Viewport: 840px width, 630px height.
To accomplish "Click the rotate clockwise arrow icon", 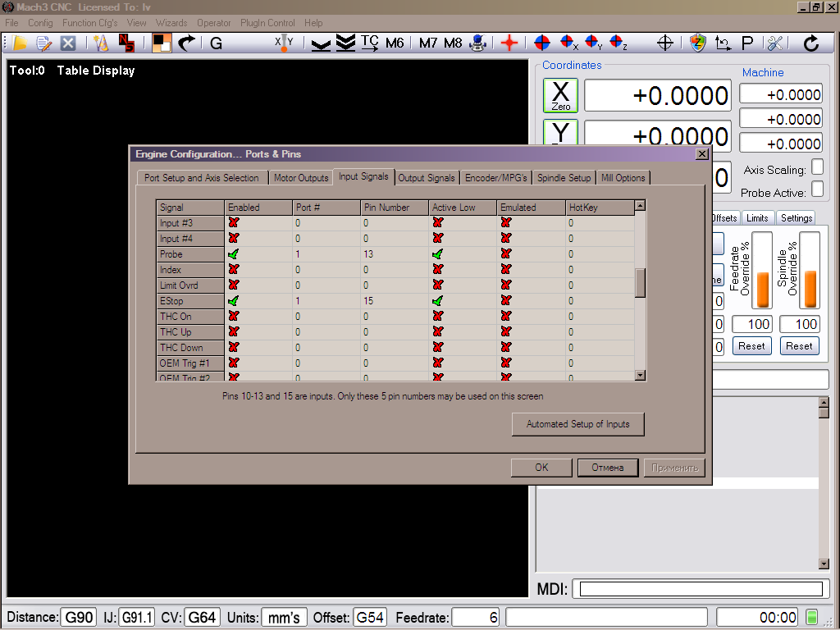I will [x=811, y=43].
